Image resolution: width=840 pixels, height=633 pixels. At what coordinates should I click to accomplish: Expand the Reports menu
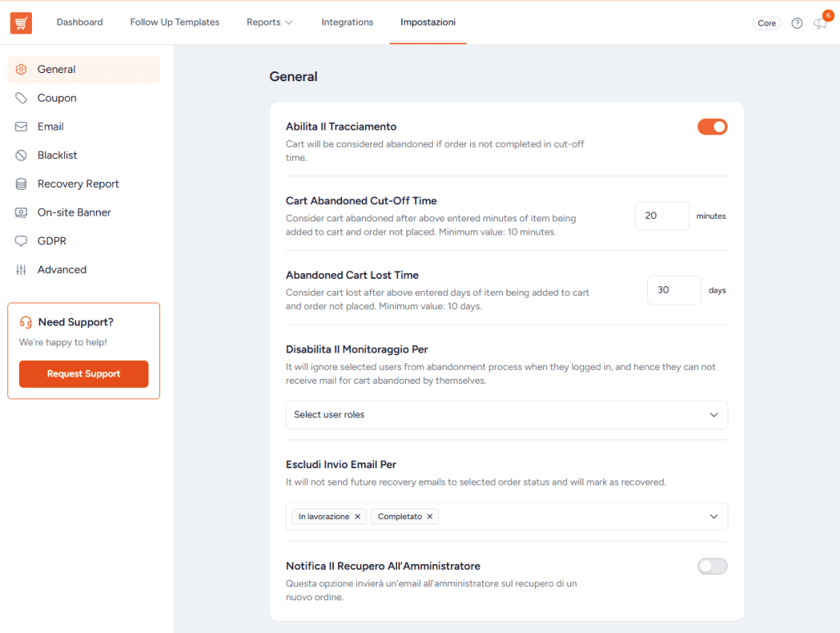tap(269, 22)
